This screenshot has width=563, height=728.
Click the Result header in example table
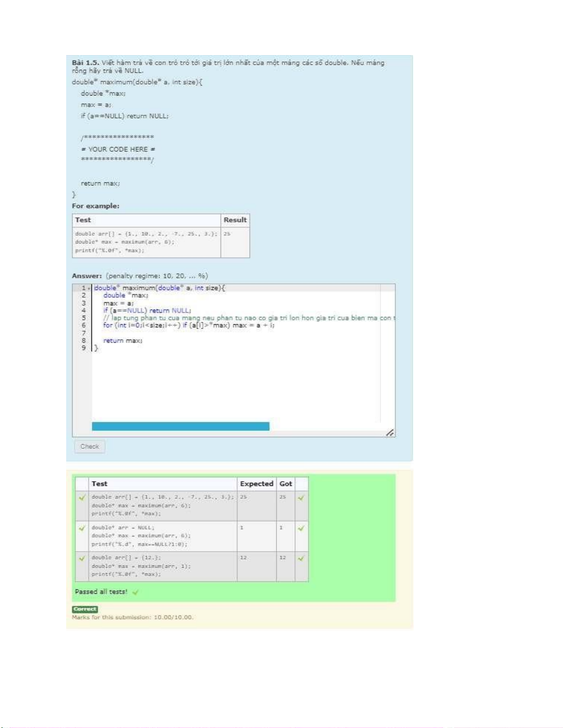click(x=235, y=220)
